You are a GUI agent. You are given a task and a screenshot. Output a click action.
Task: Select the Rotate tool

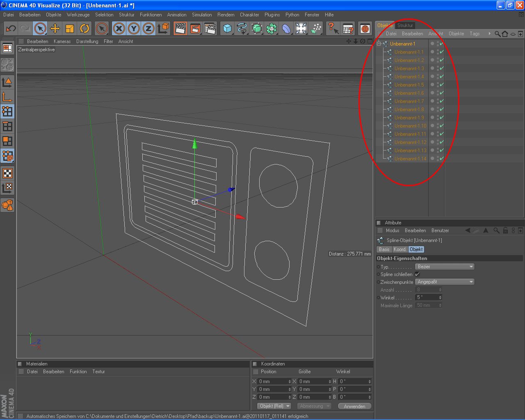click(x=84, y=28)
